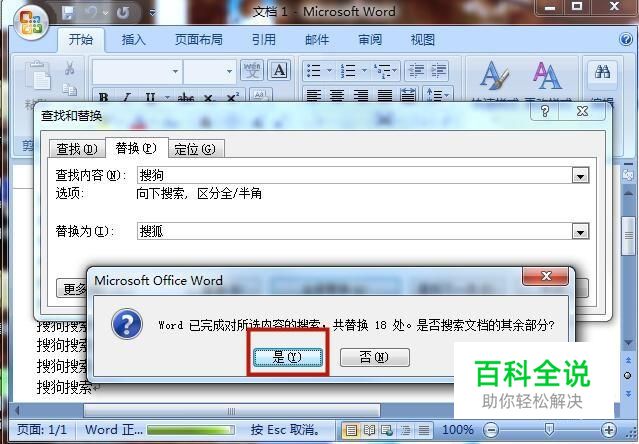The width and height of the screenshot is (639, 444).
Task: Click the Phonetic Guide wén icon
Action: [252, 70]
